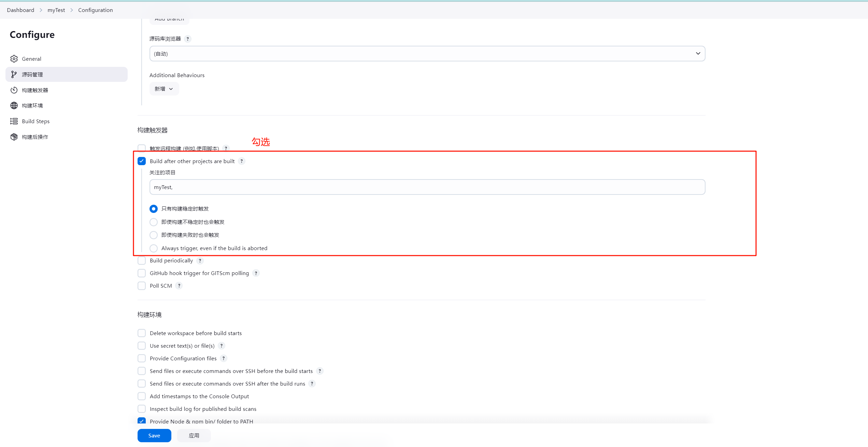868x447 pixels.
Task: Uncheck Build after other projects are built
Action: pos(142,161)
